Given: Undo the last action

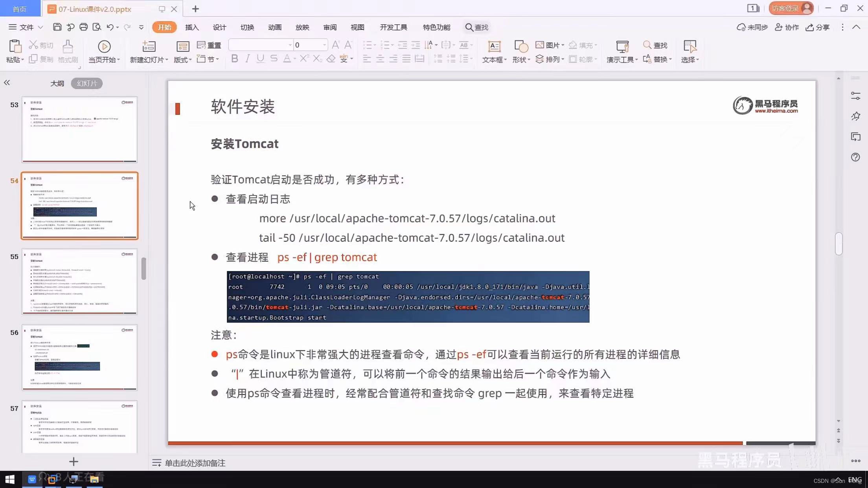Looking at the screenshot, I should tap(110, 27).
